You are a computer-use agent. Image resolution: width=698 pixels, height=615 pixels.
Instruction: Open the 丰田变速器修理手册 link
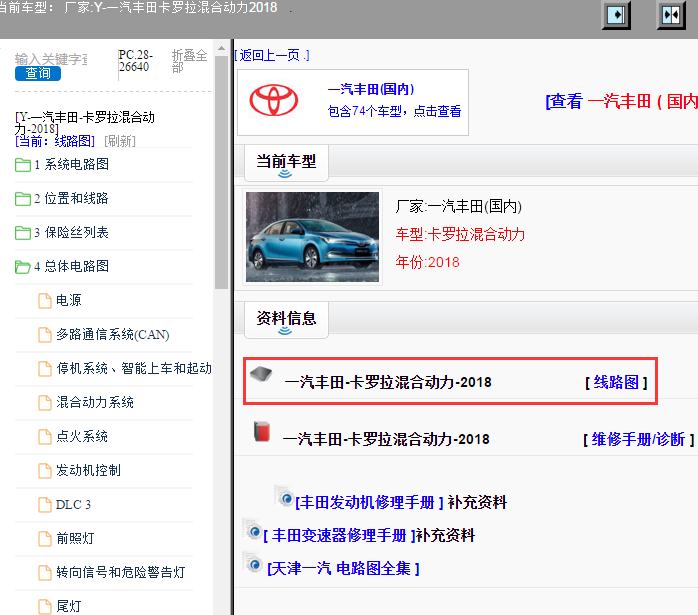click(339, 535)
